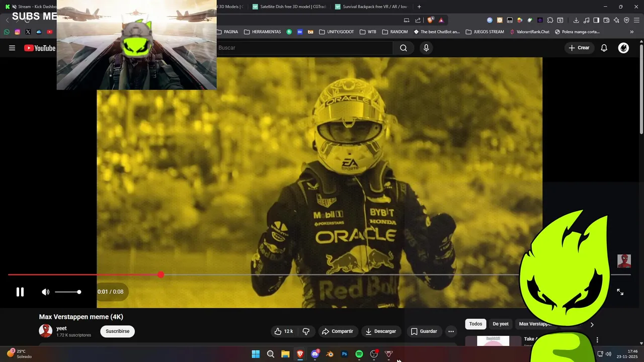Open the PAGINA bookmarks folder
The width and height of the screenshot is (644, 362).
point(227,32)
